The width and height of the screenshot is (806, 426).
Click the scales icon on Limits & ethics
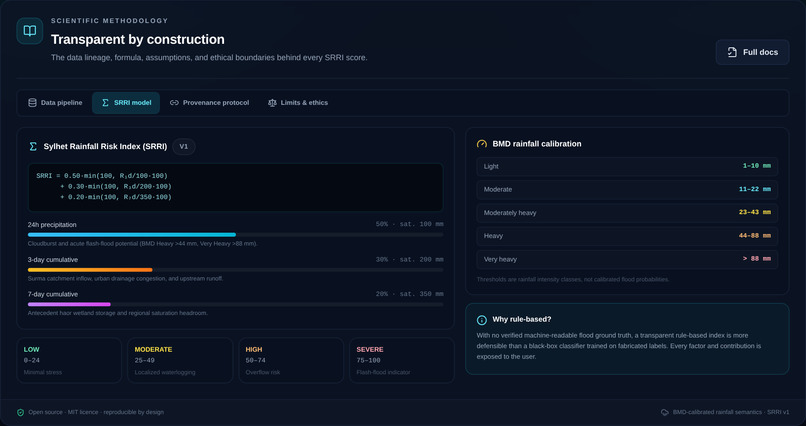pyautogui.click(x=272, y=103)
